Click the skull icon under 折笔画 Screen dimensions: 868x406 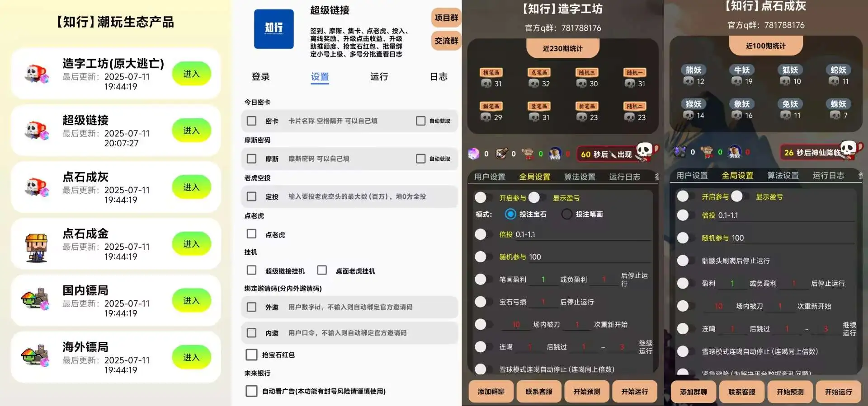tap(582, 117)
